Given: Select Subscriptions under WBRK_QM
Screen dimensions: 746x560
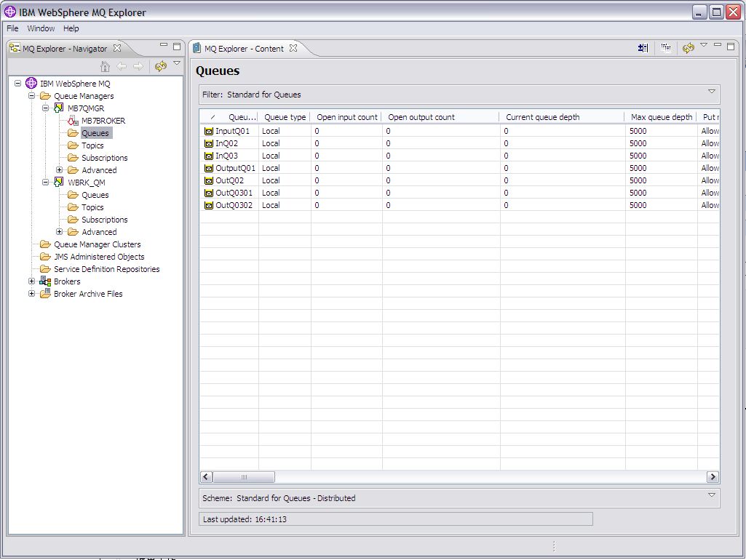Looking at the screenshot, I should click(105, 220).
